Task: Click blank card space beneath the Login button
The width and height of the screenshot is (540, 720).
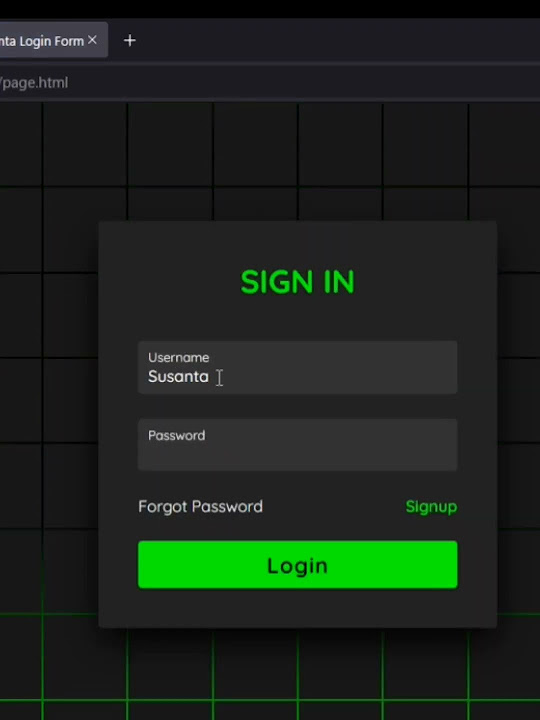Action: (298, 608)
